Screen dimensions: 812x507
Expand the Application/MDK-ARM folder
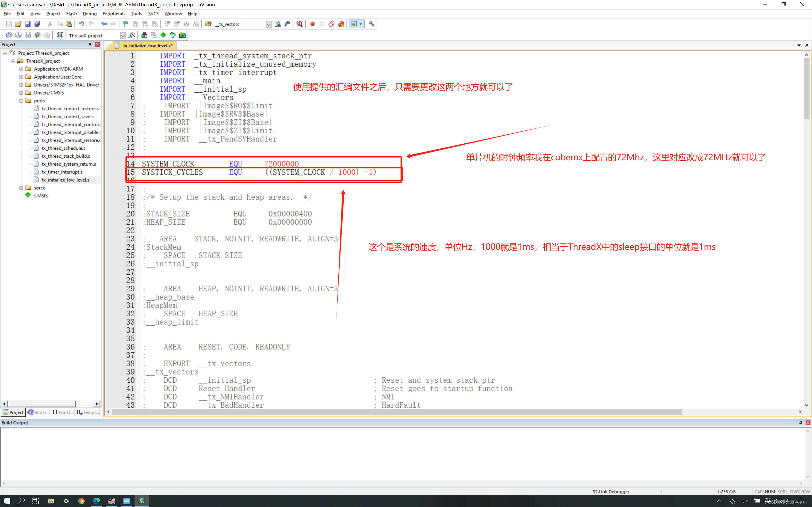click(21, 69)
